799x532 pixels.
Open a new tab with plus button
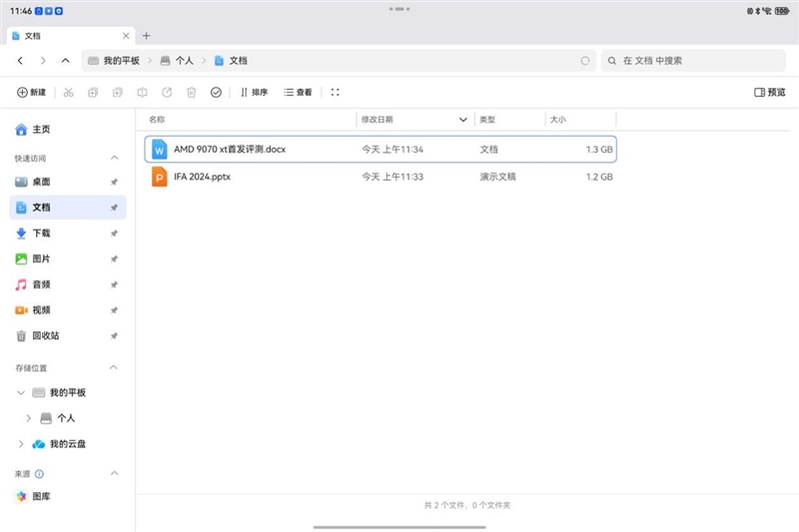pyautogui.click(x=146, y=35)
